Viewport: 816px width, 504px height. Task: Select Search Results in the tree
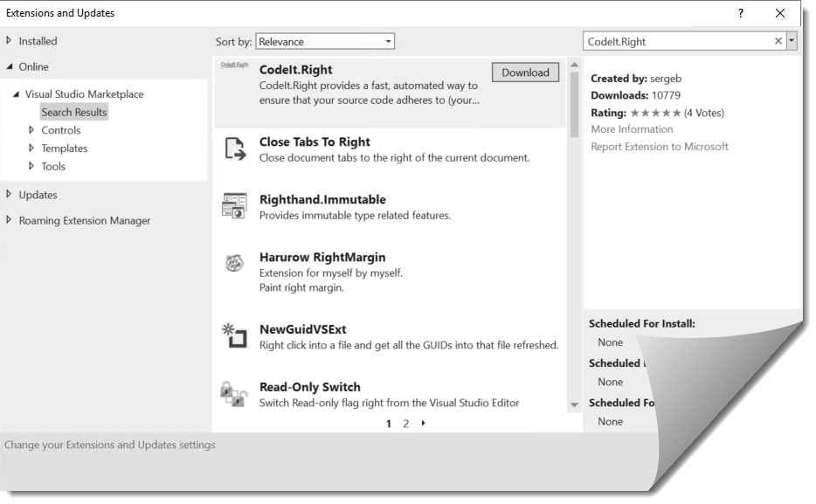[74, 112]
